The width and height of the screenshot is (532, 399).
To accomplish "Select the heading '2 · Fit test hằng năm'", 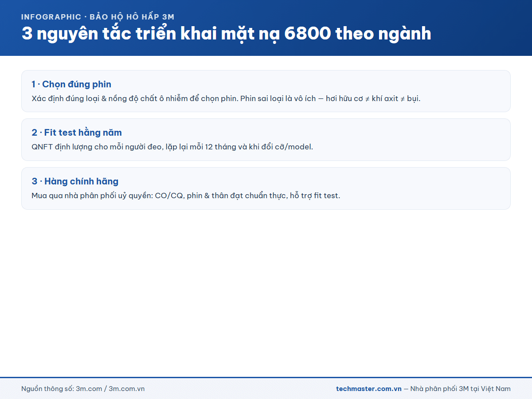I will pyautogui.click(x=77, y=133).
